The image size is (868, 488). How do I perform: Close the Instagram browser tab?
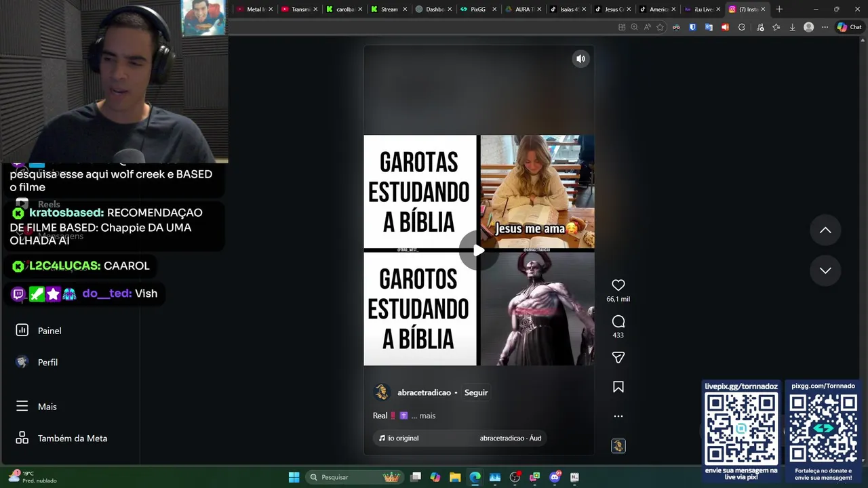tap(763, 9)
